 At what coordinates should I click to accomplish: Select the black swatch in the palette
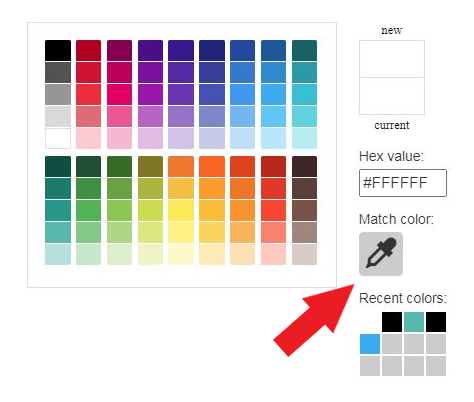pos(58,51)
